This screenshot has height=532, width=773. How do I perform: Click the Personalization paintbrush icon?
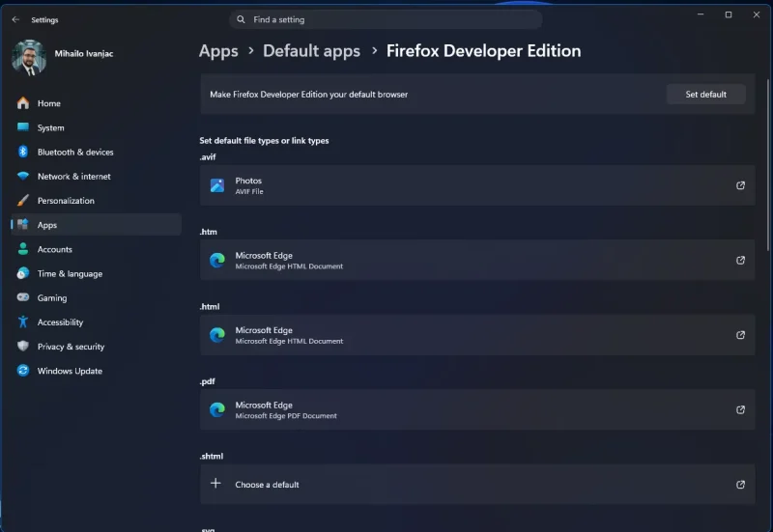tap(22, 200)
